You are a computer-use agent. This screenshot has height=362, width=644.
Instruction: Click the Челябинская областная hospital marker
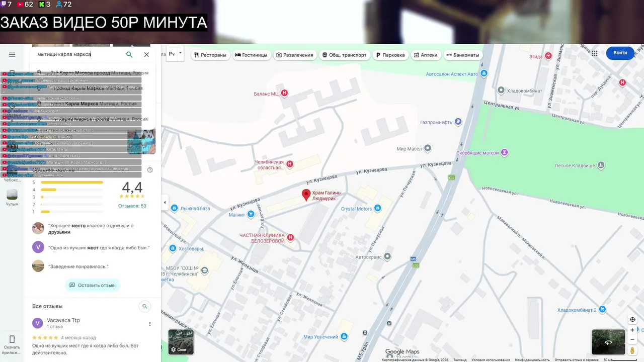290,164
